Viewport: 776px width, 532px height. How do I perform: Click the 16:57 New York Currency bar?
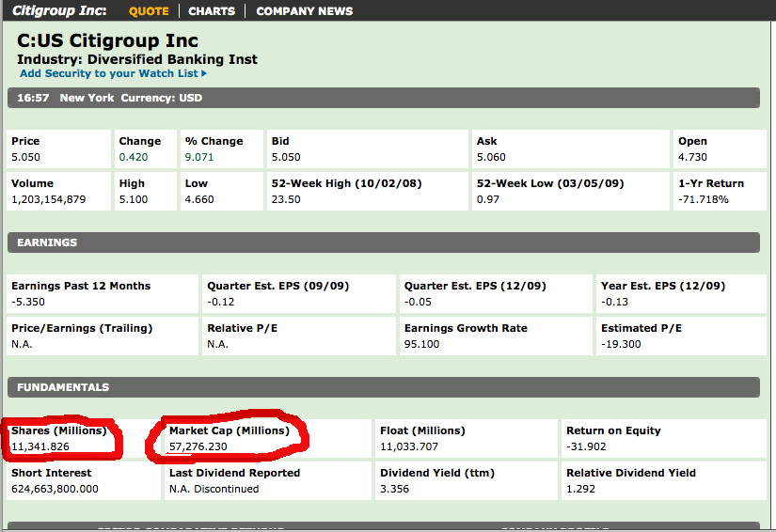384,98
